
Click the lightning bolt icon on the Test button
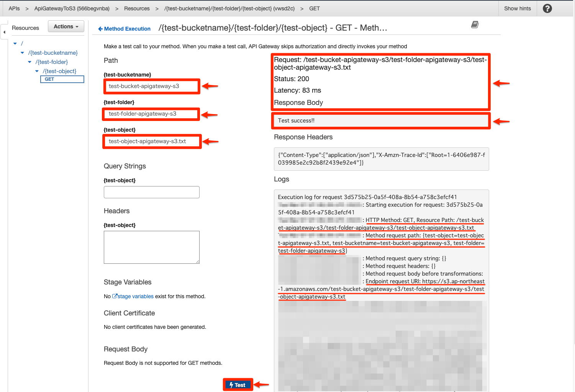point(232,385)
